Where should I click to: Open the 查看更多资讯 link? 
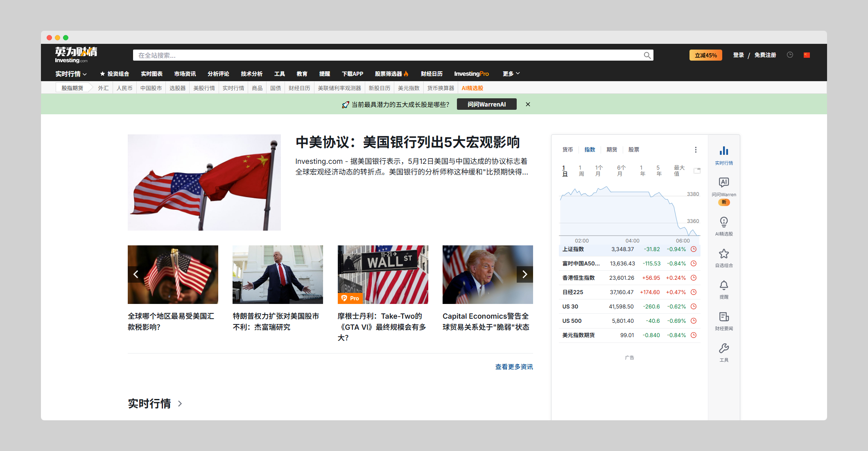coord(514,367)
